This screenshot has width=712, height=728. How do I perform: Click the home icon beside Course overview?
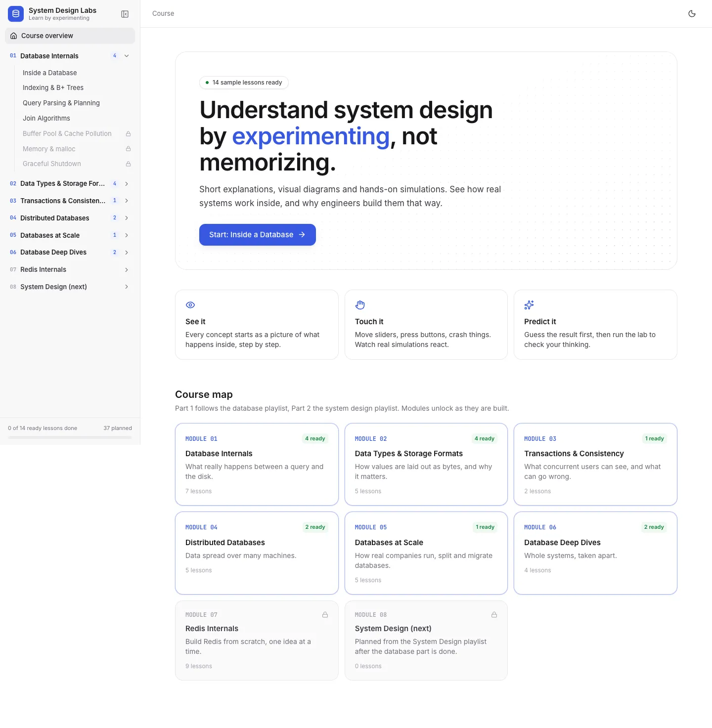[x=14, y=36]
